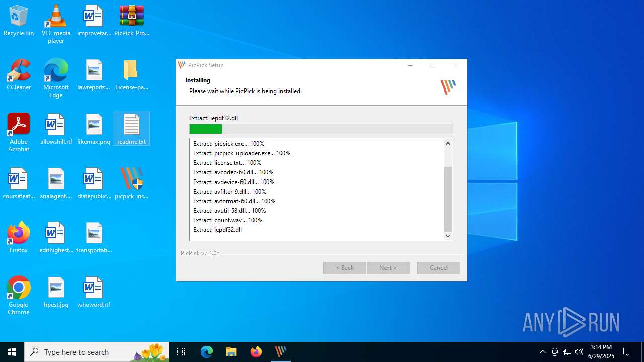The height and width of the screenshot is (362, 644).
Task: Select the picpick_ins installer icon
Action: tap(132, 184)
